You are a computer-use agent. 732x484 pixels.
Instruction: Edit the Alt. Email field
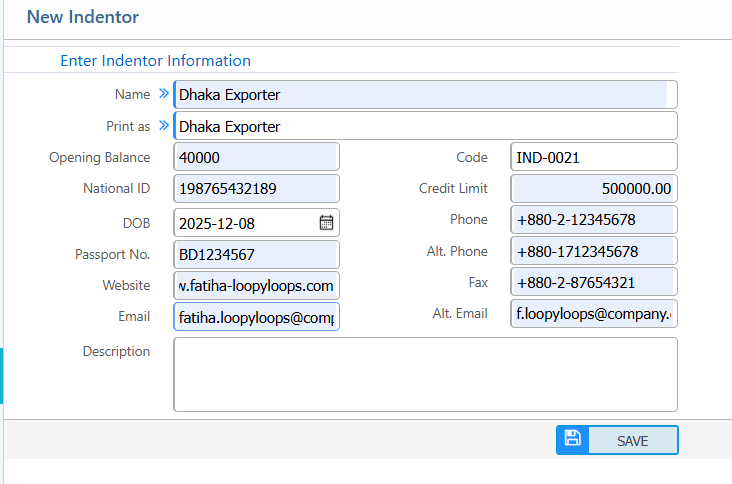(x=593, y=314)
